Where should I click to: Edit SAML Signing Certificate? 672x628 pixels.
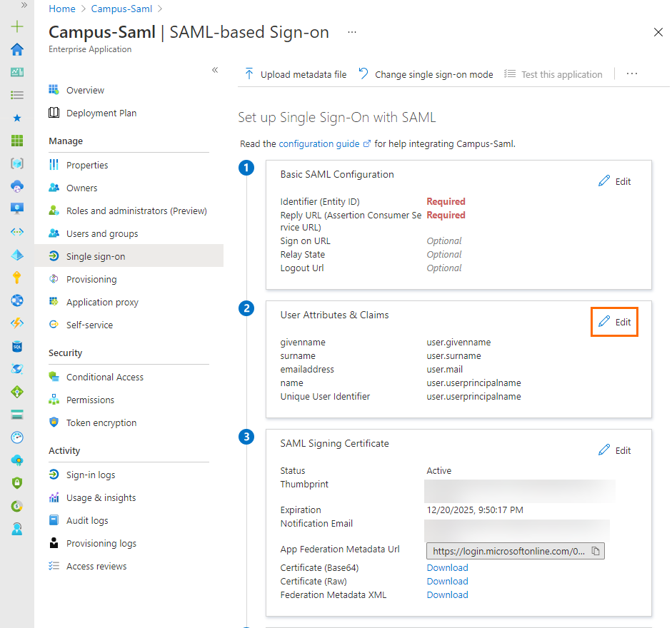[614, 450]
